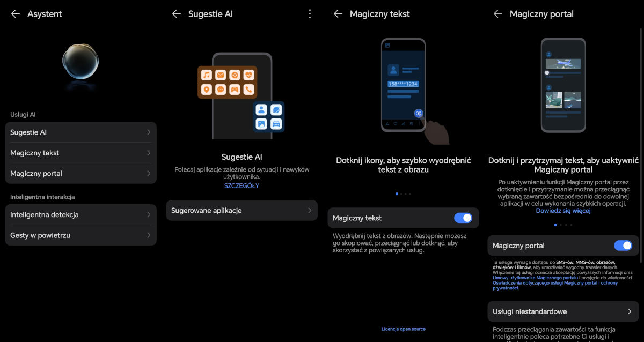Disable the Magiczny tekst switch
The image size is (644, 342).
tap(463, 218)
